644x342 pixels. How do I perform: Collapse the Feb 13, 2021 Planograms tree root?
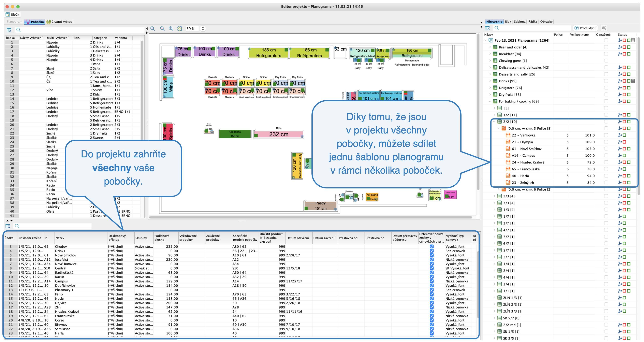[x=486, y=40]
